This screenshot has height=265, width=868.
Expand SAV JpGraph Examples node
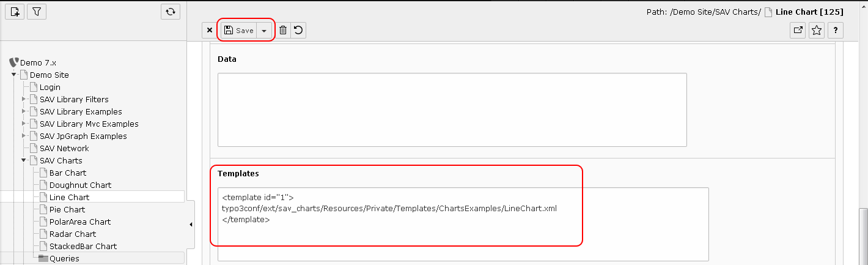click(24, 136)
